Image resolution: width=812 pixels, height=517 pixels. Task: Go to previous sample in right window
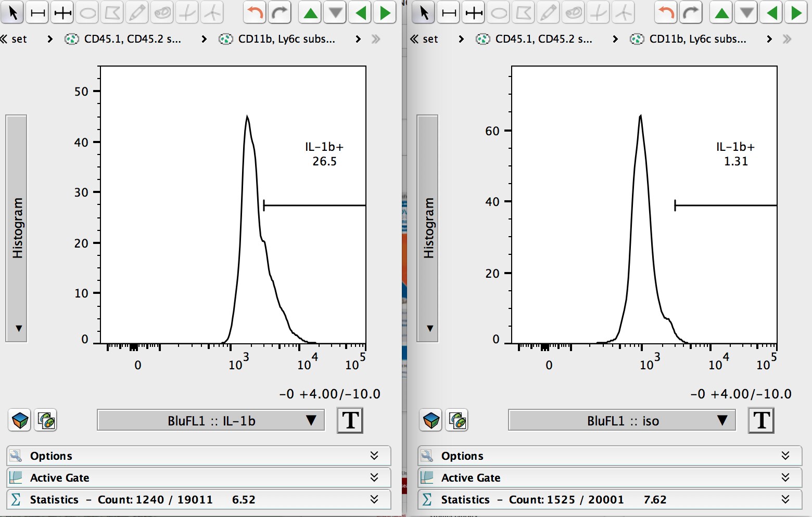pos(771,12)
